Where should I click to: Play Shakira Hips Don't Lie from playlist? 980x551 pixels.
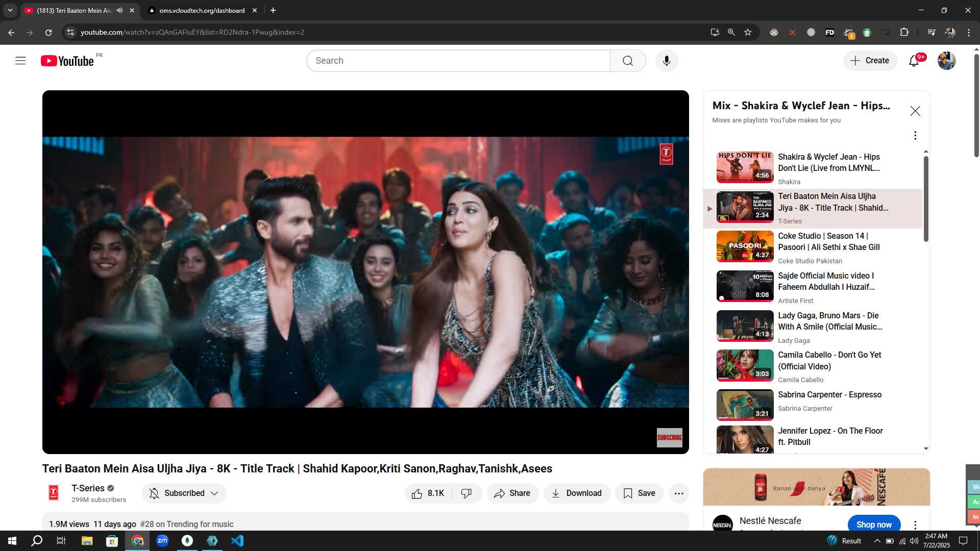813,168
